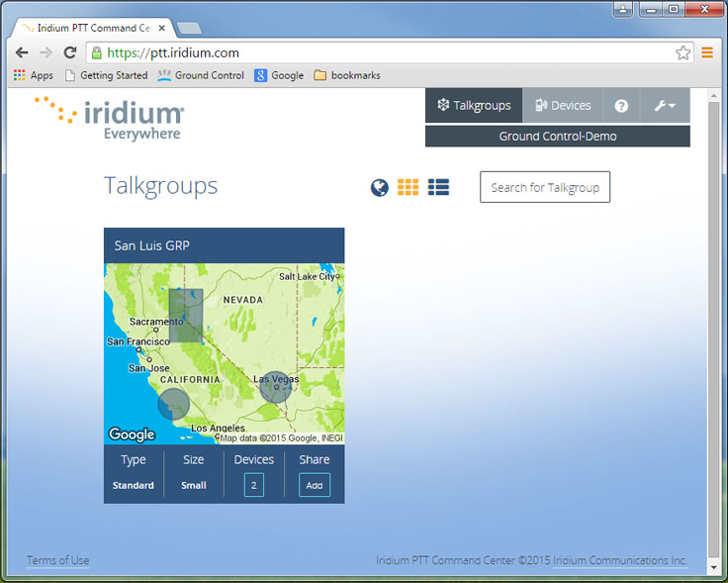Open the Getting Started bookmark
The image size is (728, 583).
(106, 75)
